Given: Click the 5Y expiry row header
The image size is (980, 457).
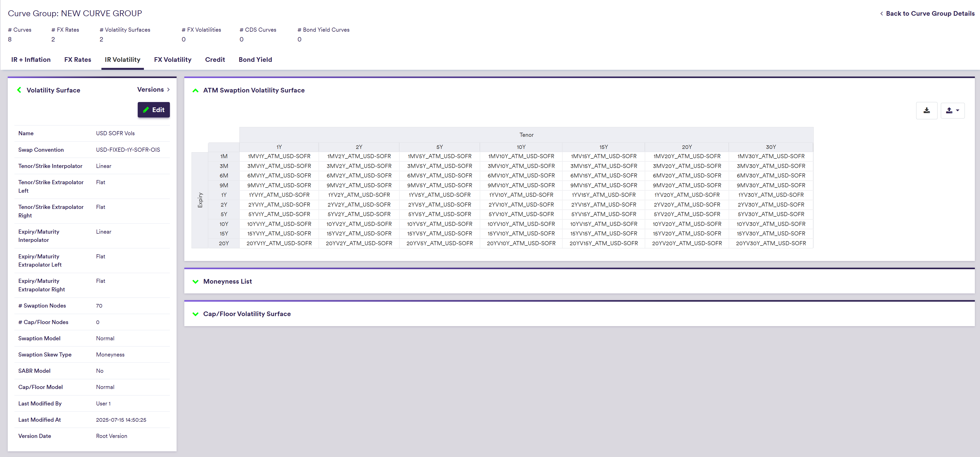Looking at the screenshot, I should (x=224, y=214).
